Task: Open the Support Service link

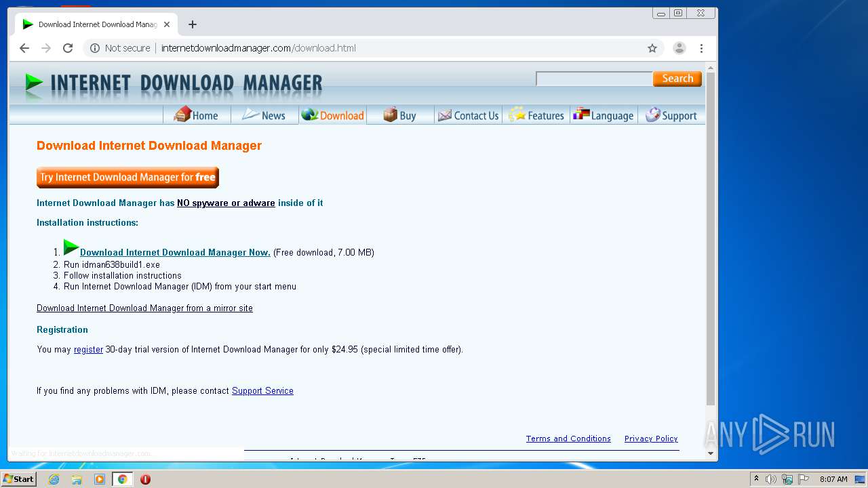Action: pos(262,391)
